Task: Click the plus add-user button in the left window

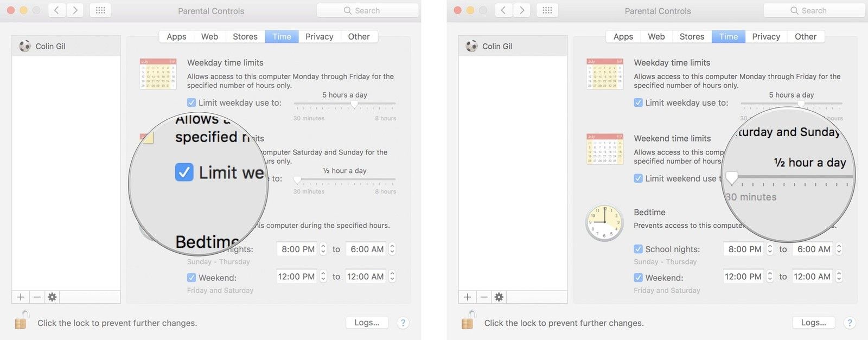Action: pyautogui.click(x=21, y=297)
